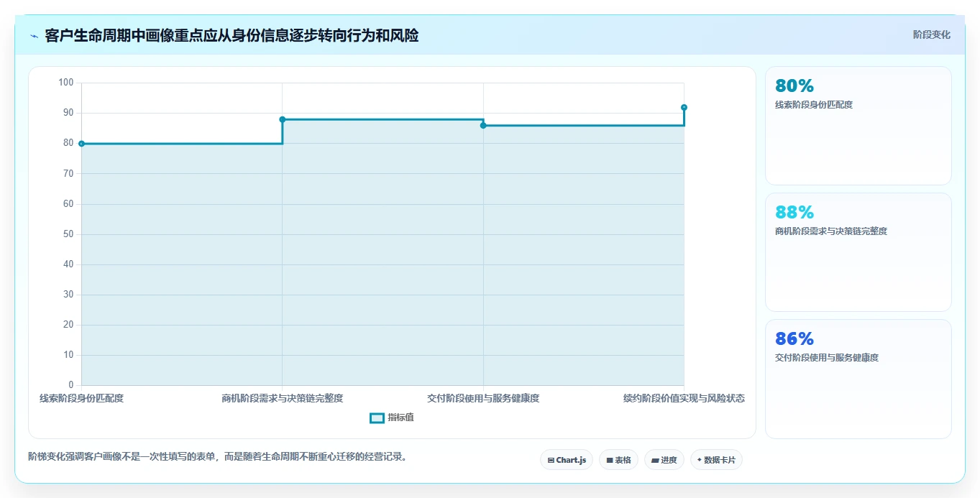Image resolution: width=980 pixels, height=498 pixels.
Task: Click x-axis label 线索阶段身份匹配度
Action: (81, 398)
